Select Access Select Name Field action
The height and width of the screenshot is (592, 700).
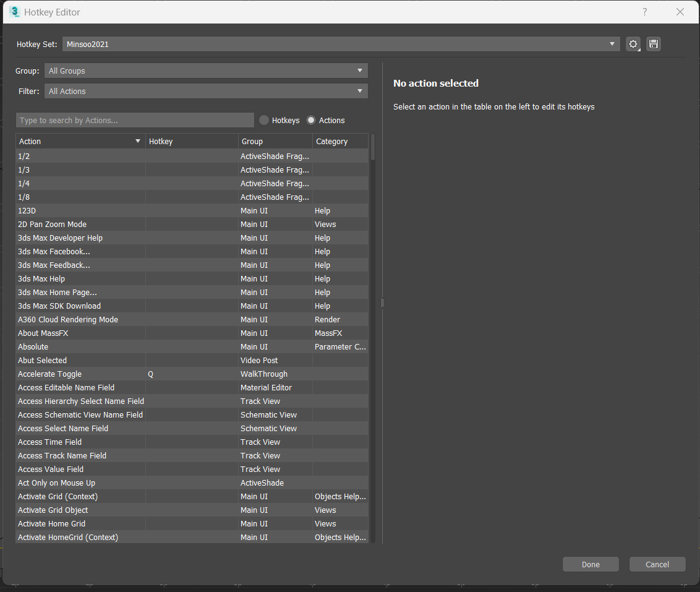tap(192, 429)
